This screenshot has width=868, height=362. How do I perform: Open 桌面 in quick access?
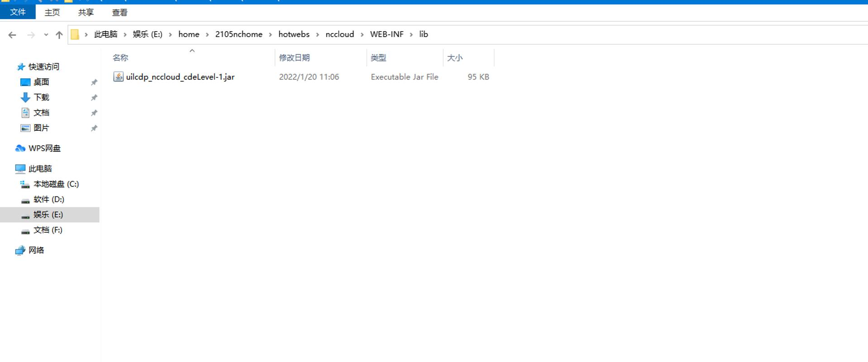tap(41, 82)
